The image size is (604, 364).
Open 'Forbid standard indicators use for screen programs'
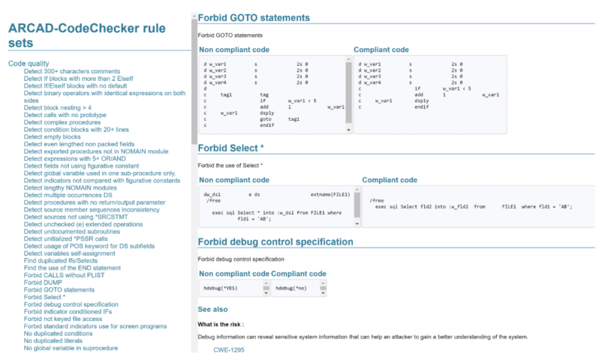[95, 327]
